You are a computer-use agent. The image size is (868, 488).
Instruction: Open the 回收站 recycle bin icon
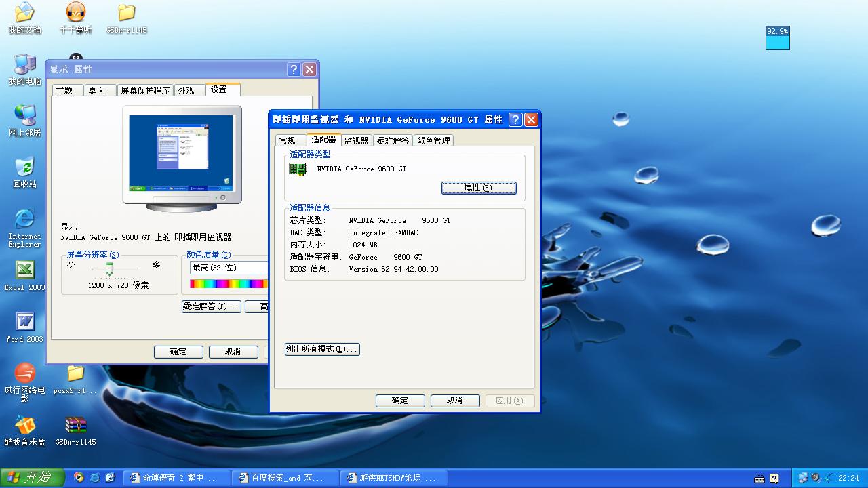click(x=24, y=173)
